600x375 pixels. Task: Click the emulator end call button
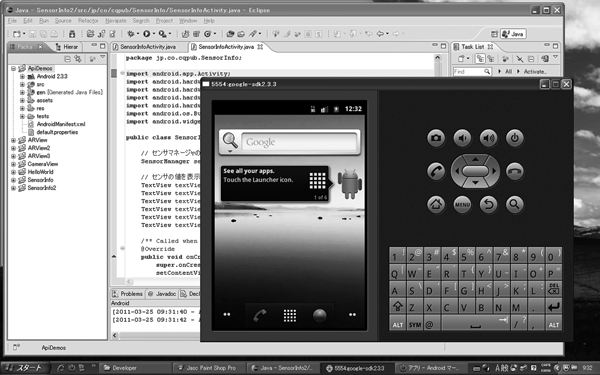(515, 171)
